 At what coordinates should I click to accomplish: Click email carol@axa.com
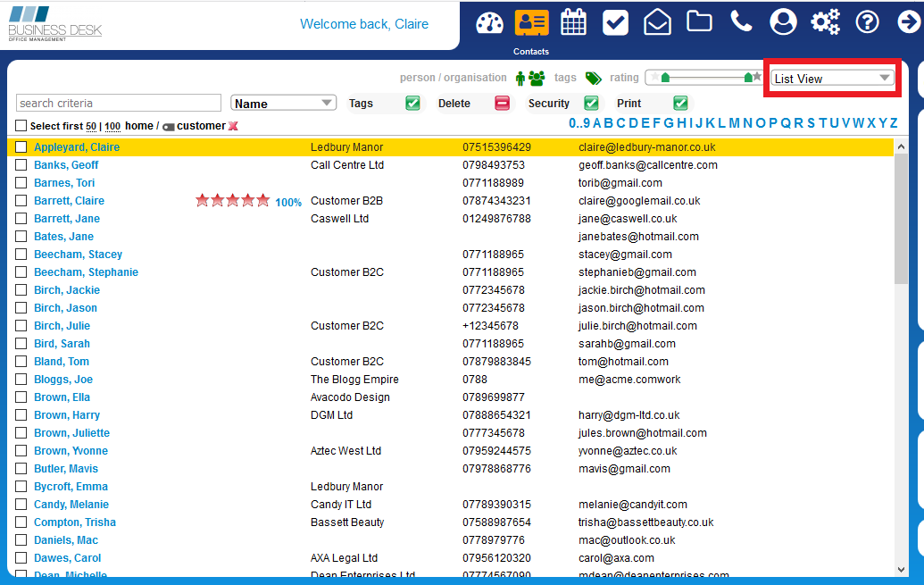pos(616,558)
